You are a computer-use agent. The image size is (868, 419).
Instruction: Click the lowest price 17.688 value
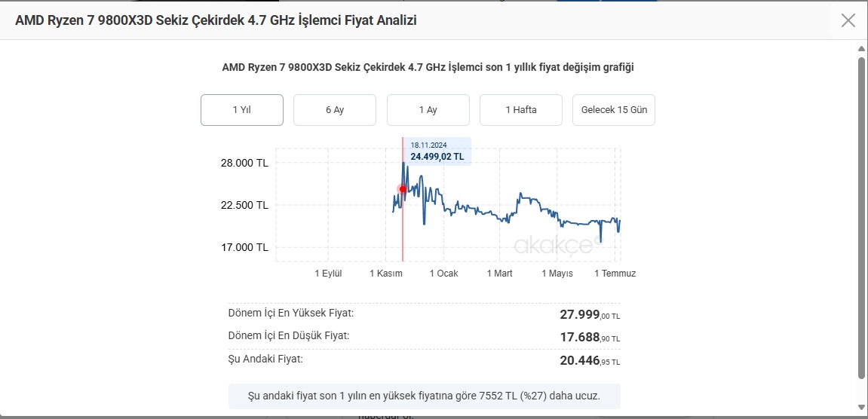590,338
